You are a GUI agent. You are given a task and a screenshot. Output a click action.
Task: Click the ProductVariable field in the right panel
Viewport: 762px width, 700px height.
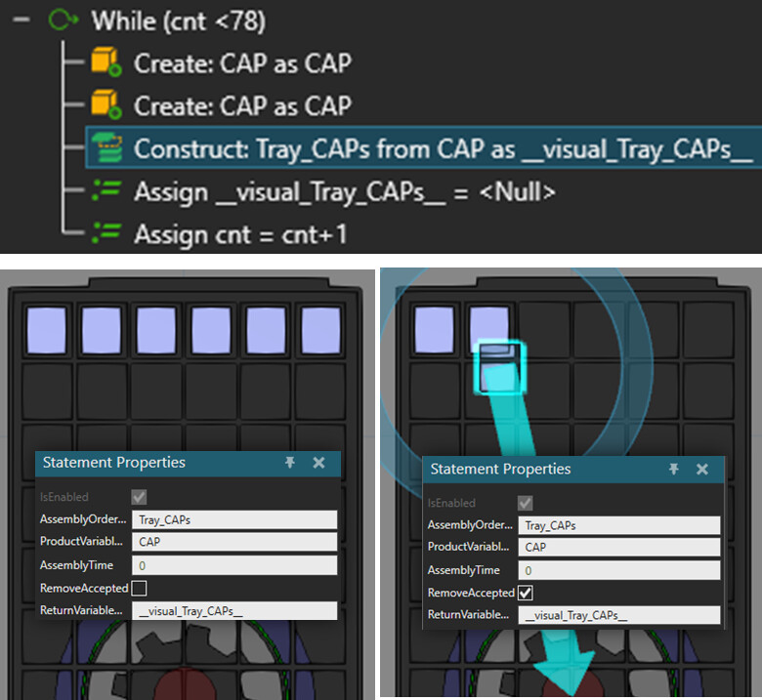coord(618,548)
